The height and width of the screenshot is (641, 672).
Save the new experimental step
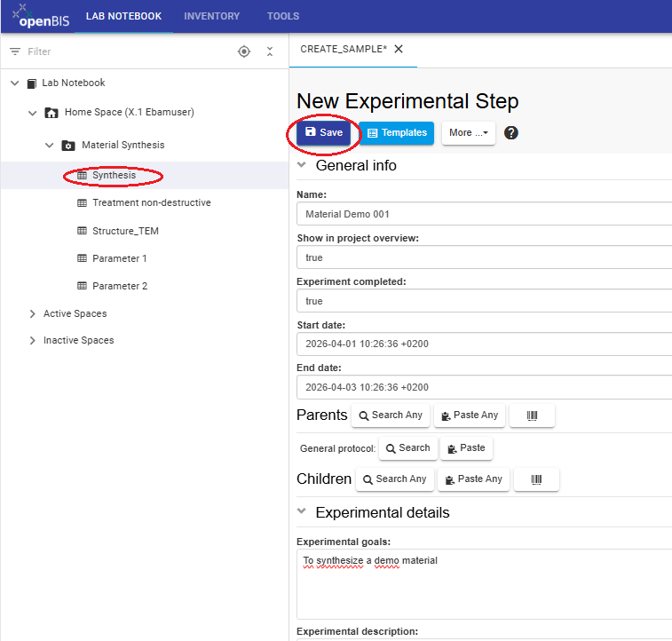click(323, 133)
